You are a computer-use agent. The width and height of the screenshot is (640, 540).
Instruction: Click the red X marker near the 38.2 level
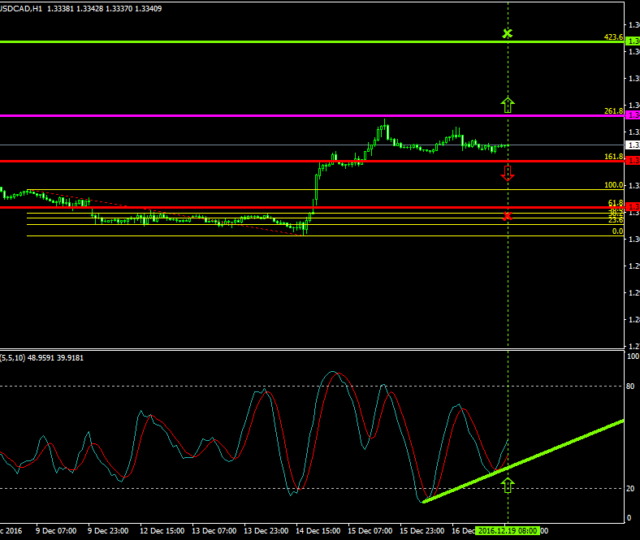[x=507, y=216]
